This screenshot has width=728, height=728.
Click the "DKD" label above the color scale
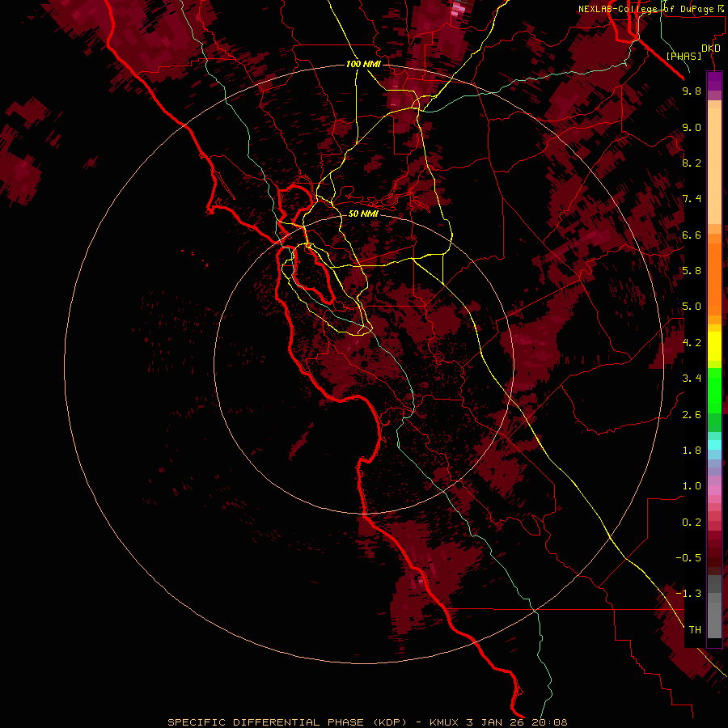coord(711,49)
